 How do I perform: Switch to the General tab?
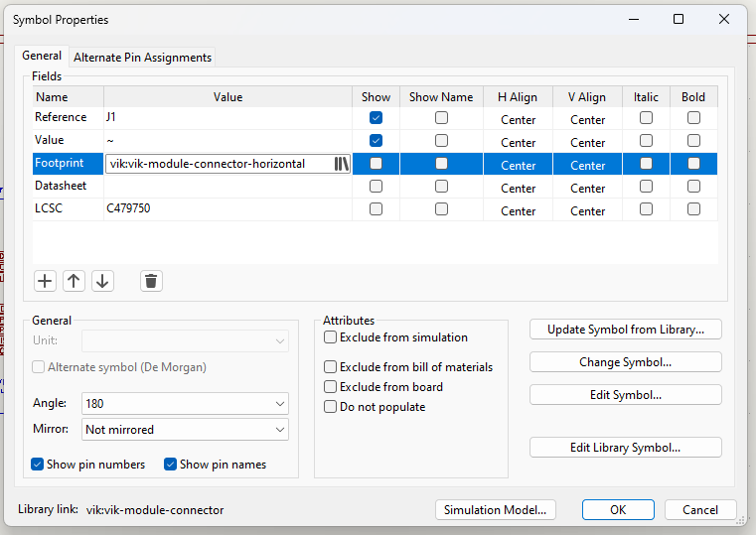pyautogui.click(x=42, y=56)
